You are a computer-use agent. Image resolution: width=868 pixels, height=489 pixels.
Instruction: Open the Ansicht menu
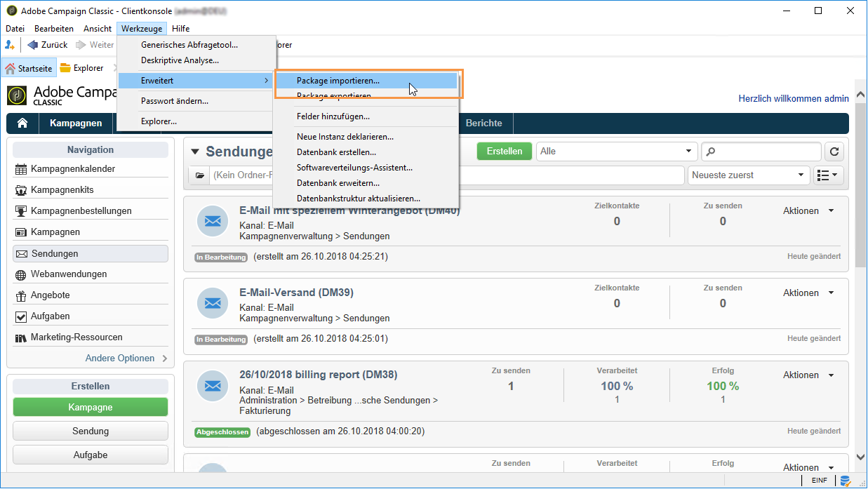(x=98, y=29)
